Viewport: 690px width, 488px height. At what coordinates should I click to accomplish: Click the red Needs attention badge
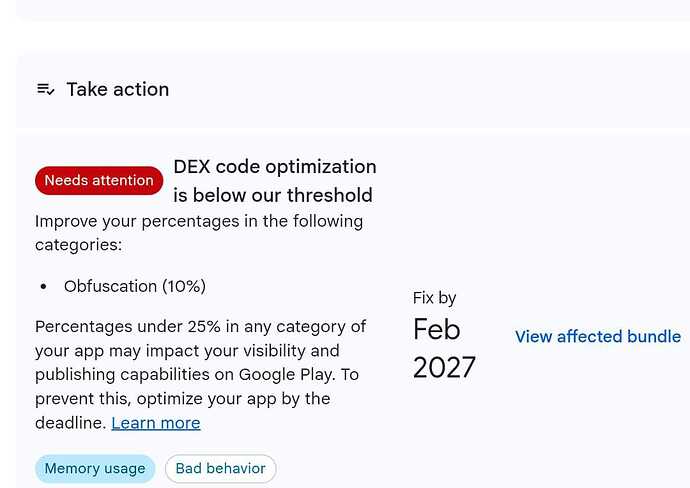tap(99, 180)
